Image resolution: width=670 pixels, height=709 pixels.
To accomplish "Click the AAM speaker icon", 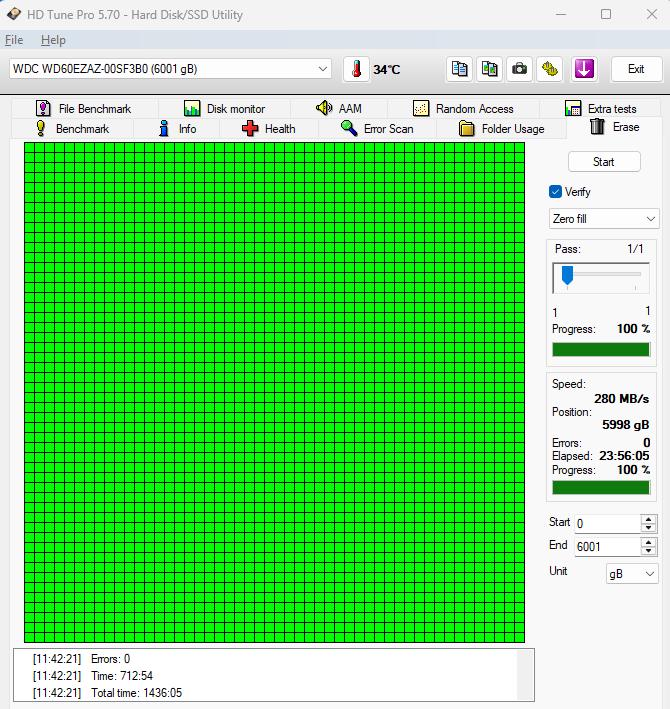I will point(324,108).
